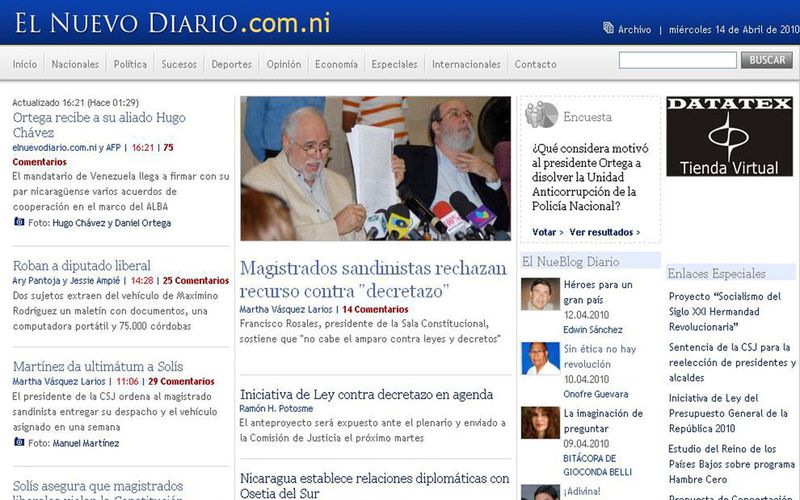Open blog post Héroes para un gran país
Viewport: 800px width, 500px height.
[597, 292]
